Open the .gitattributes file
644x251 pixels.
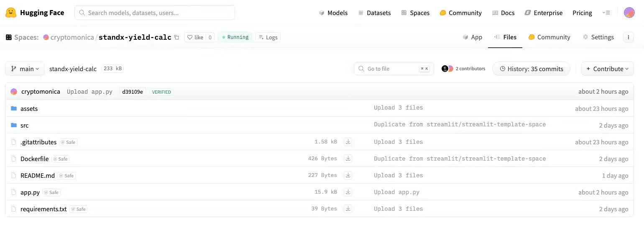click(38, 142)
